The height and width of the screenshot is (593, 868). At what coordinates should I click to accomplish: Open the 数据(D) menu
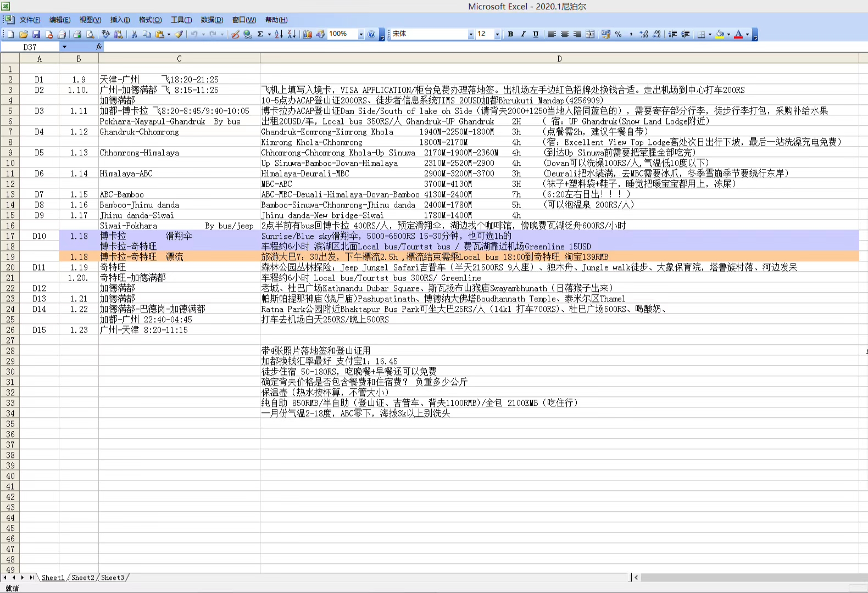[212, 20]
